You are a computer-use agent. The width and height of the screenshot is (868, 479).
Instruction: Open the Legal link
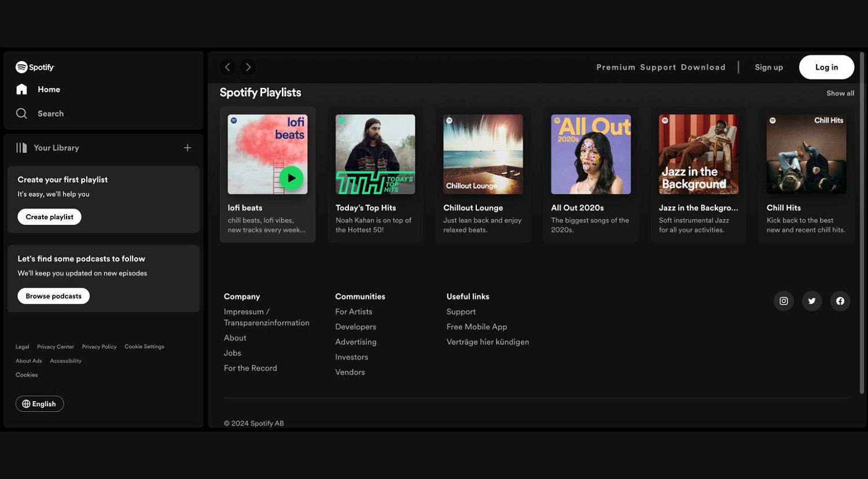pyautogui.click(x=22, y=347)
